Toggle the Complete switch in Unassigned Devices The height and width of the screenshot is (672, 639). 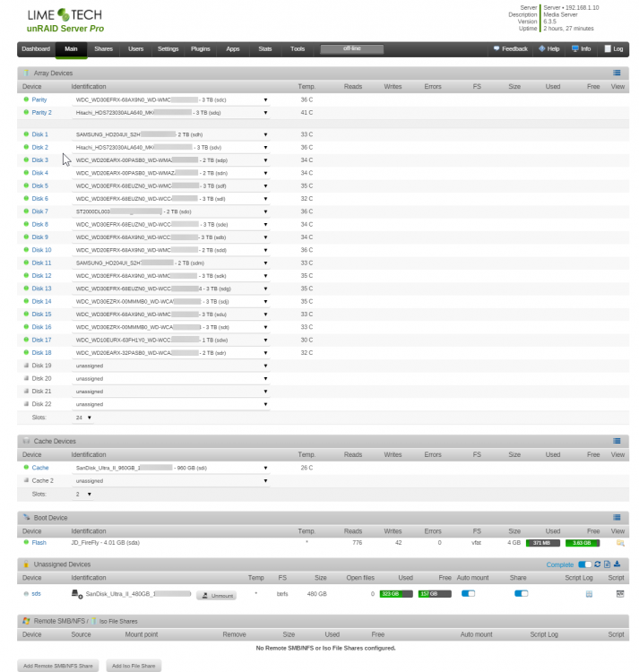click(584, 564)
